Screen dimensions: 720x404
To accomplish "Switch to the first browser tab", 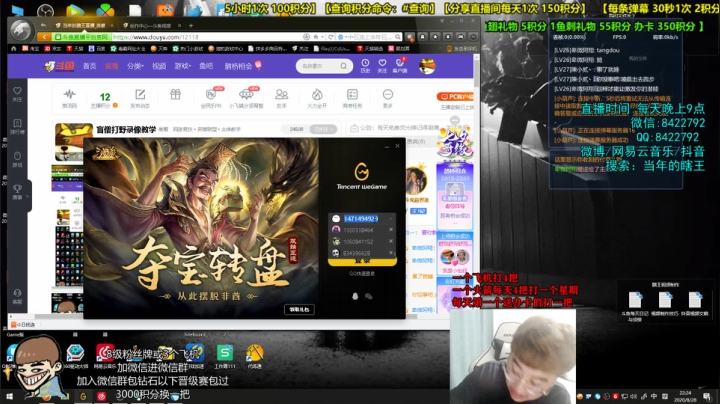I will click(84, 25).
